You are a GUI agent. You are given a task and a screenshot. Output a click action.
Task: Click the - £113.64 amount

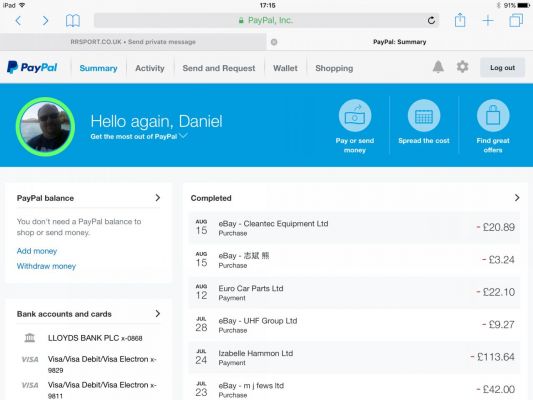[493, 357]
